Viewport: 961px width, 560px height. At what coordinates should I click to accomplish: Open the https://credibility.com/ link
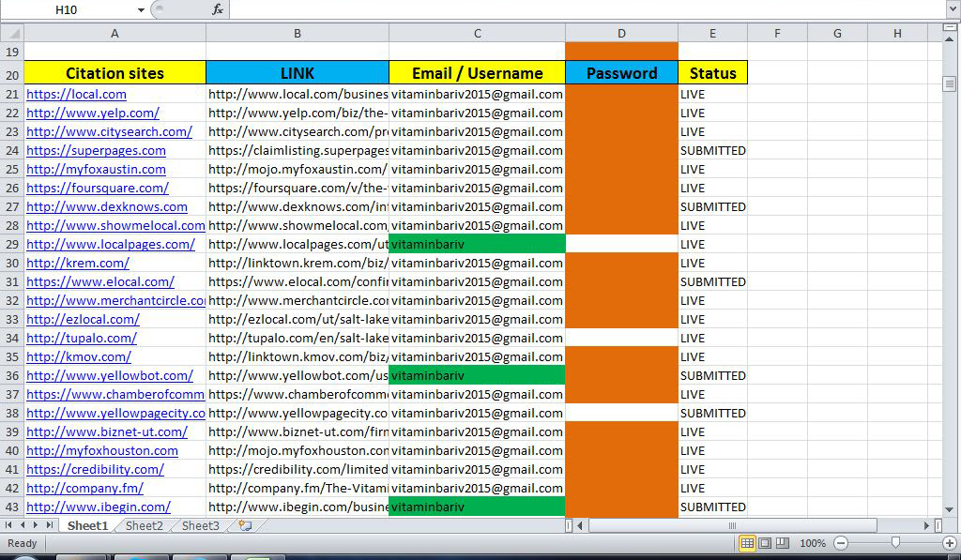[x=95, y=469]
